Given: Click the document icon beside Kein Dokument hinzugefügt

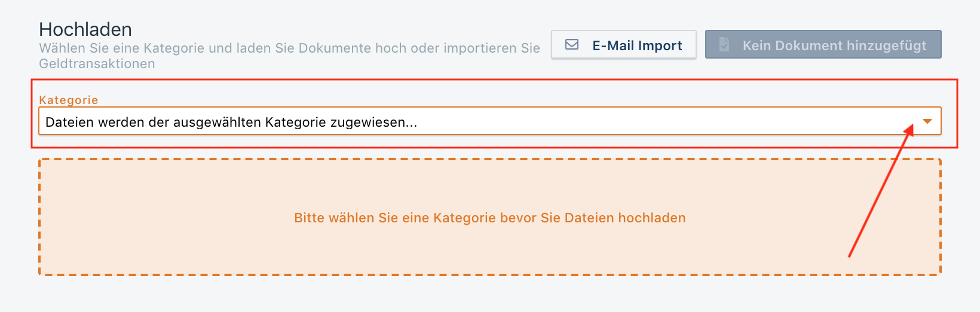Looking at the screenshot, I should [x=724, y=45].
